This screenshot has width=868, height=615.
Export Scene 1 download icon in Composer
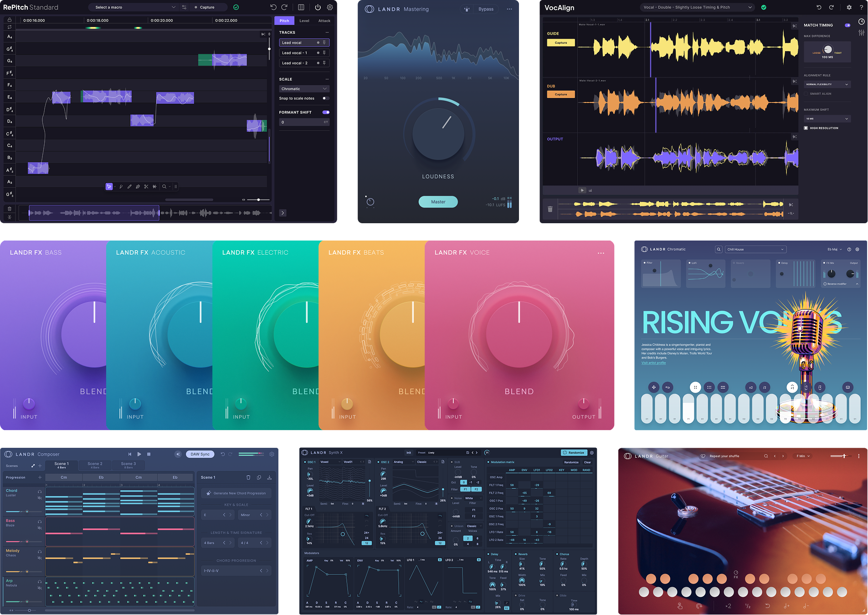(x=269, y=477)
